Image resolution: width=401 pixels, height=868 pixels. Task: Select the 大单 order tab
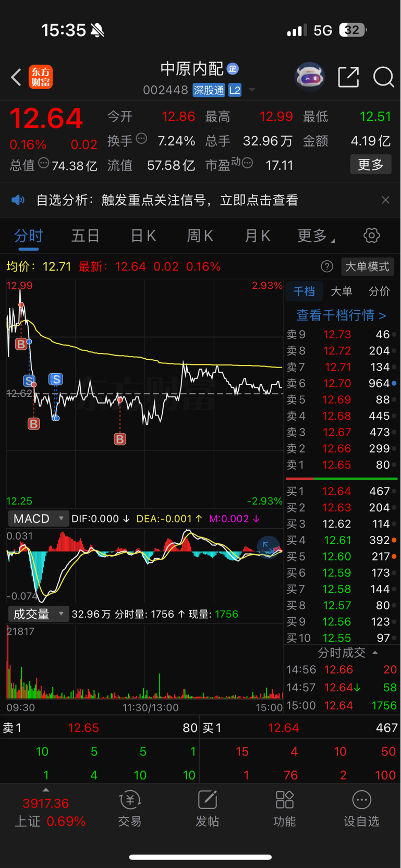[342, 291]
